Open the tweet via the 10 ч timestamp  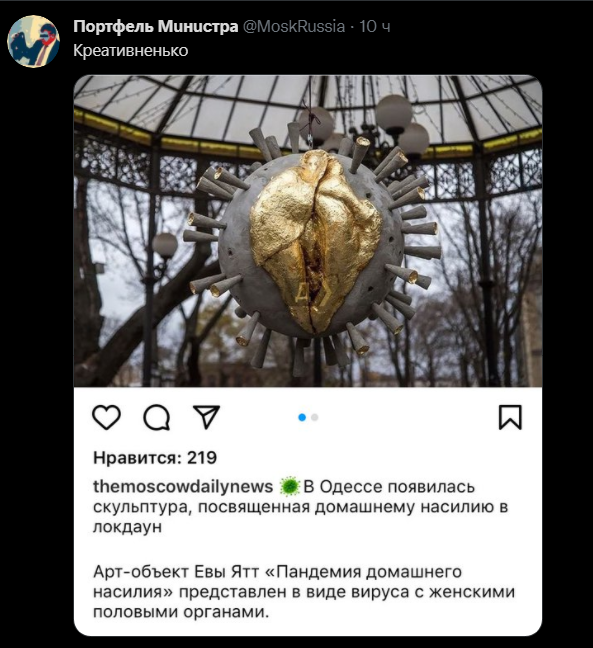(x=374, y=26)
